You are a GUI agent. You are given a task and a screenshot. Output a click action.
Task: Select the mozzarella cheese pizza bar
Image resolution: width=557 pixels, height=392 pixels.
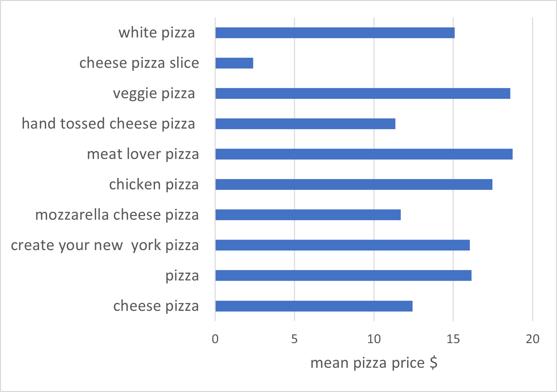[x=308, y=215]
